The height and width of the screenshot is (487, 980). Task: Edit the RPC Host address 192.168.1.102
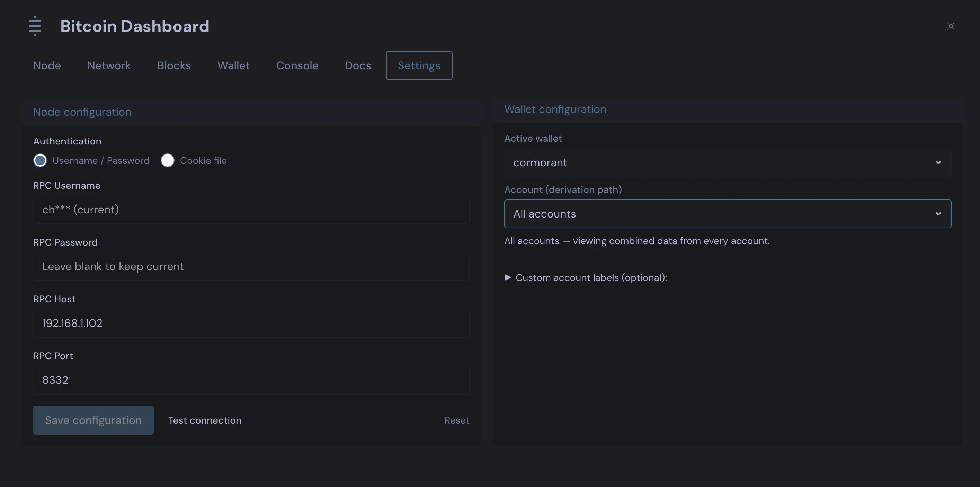[x=251, y=324]
